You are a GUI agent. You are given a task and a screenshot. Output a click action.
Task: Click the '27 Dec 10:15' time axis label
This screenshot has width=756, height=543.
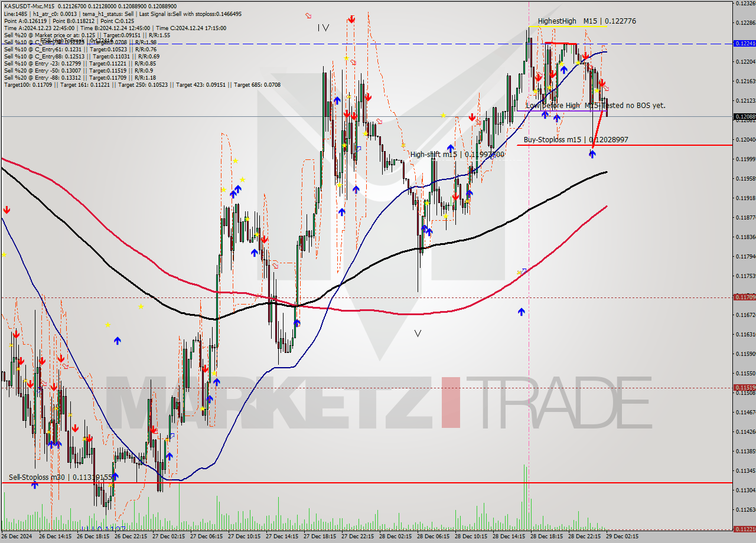coord(245,537)
